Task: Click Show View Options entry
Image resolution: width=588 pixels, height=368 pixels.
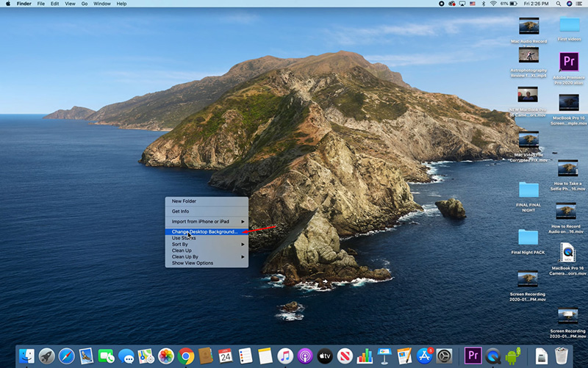Action: coord(193,263)
